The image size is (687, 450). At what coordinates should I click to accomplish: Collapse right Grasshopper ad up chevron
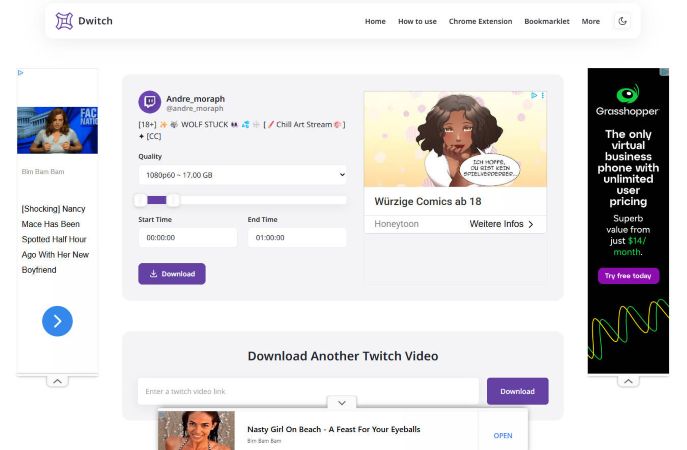coord(628,381)
